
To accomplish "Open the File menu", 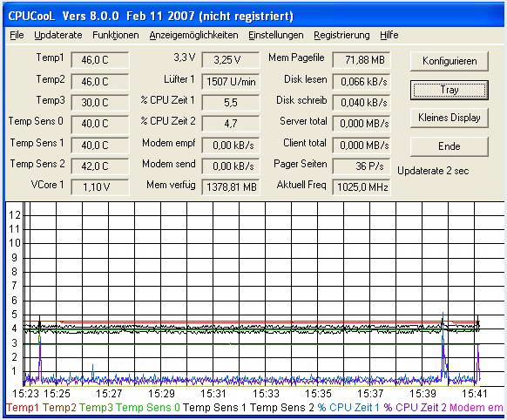I will (x=17, y=35).
